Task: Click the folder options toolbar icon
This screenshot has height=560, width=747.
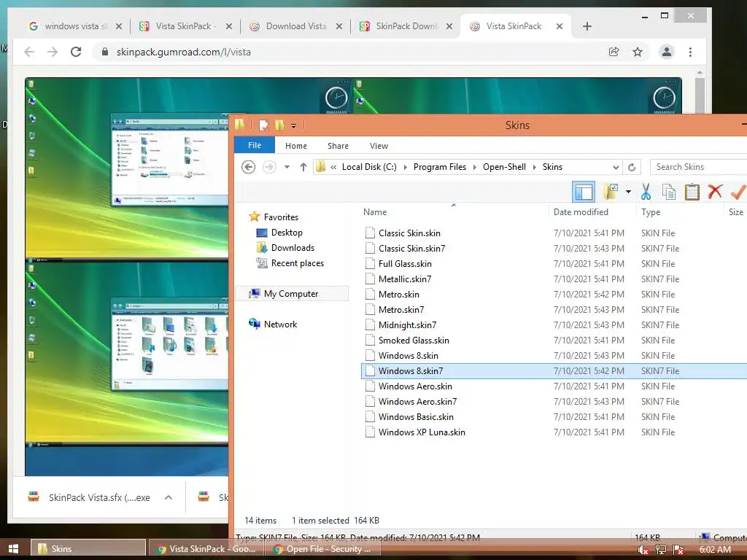Action: coord(611,192)
